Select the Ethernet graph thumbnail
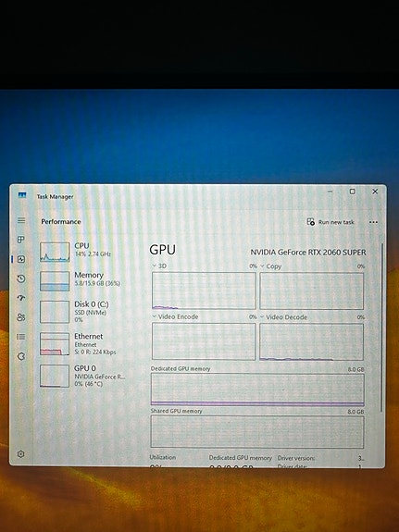This screenshot has width=399, height=532. click(x=55, y=344)
